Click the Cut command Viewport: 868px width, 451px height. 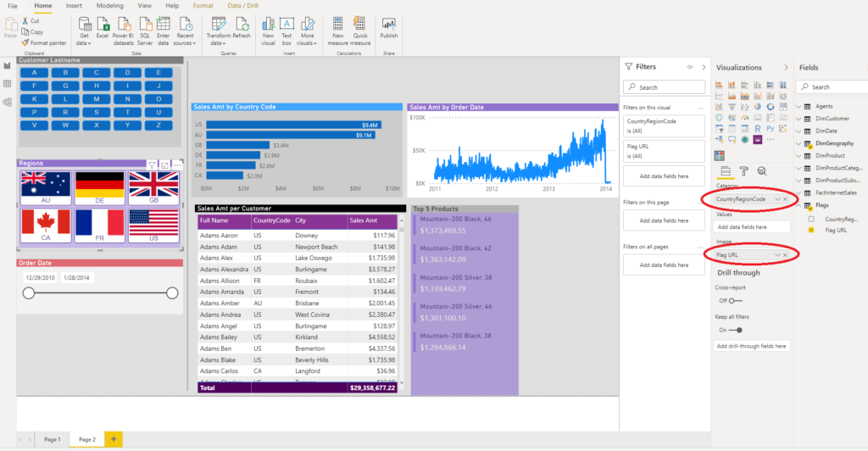tap(31, 20)
